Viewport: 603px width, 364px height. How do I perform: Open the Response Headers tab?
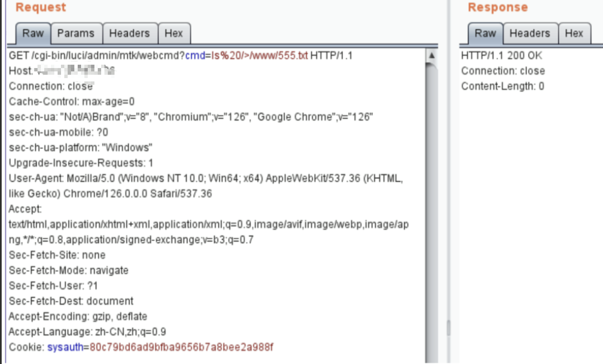(530, 33)
